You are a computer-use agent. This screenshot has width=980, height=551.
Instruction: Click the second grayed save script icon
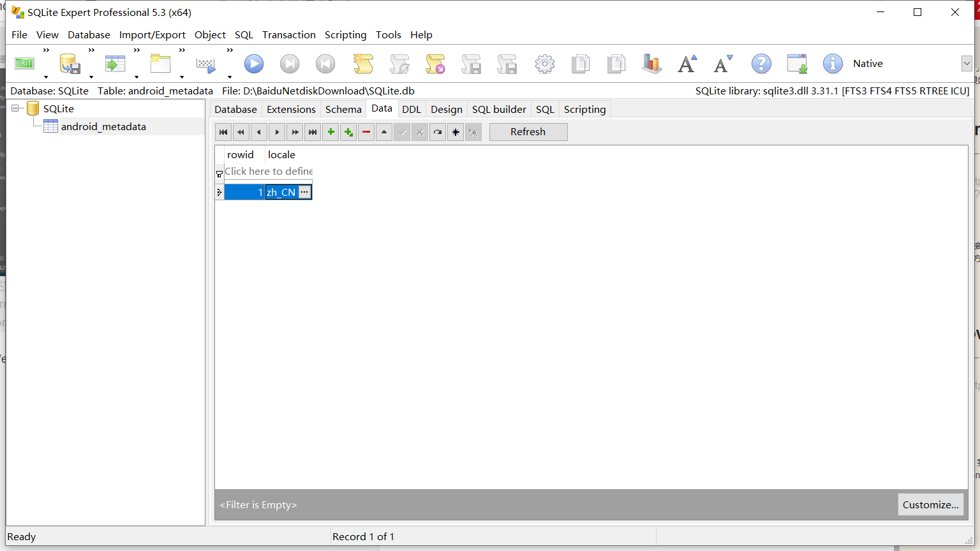[507, 64]
